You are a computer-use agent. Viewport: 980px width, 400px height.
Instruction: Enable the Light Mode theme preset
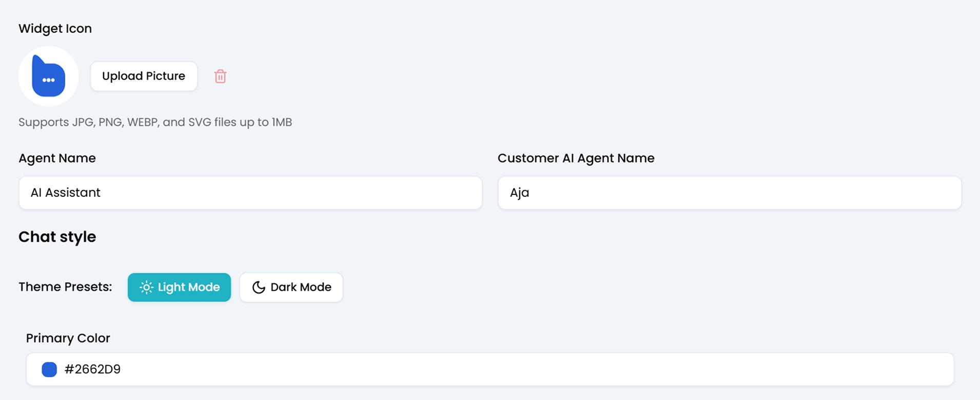[179, 287]
